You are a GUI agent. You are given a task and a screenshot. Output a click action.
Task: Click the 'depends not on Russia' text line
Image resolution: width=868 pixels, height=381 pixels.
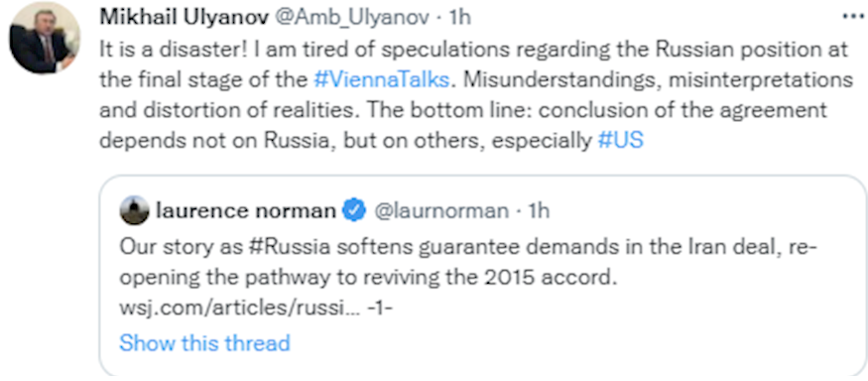[218, 141]
